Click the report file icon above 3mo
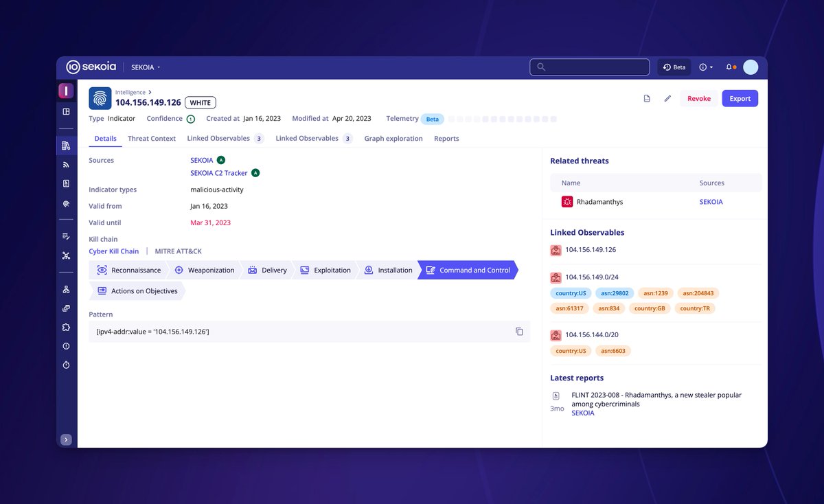This screenshot has width=824, height=504. (x=556, y=396)
